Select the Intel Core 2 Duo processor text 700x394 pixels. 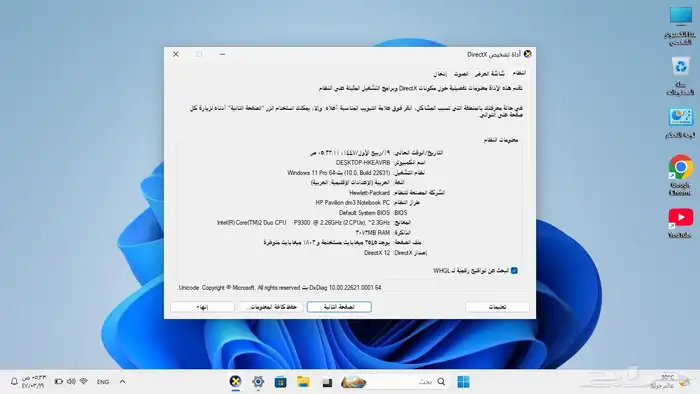coord(303,223)
